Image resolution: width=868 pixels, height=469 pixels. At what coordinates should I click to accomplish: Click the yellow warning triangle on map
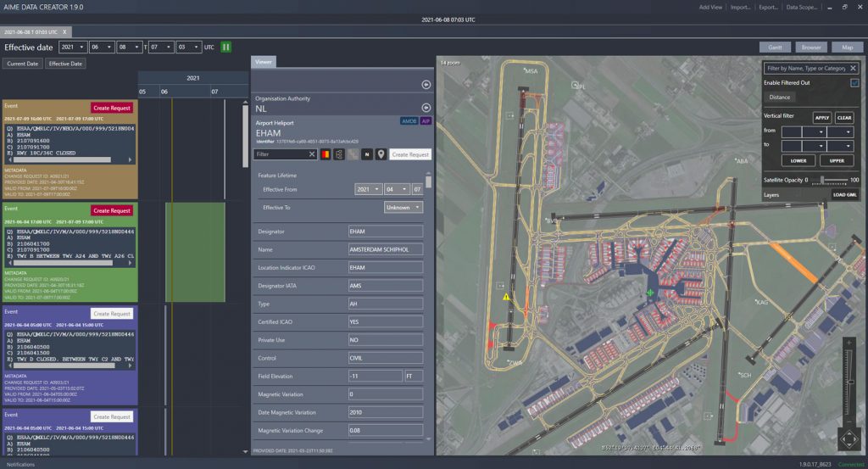[x=506, y=297]
